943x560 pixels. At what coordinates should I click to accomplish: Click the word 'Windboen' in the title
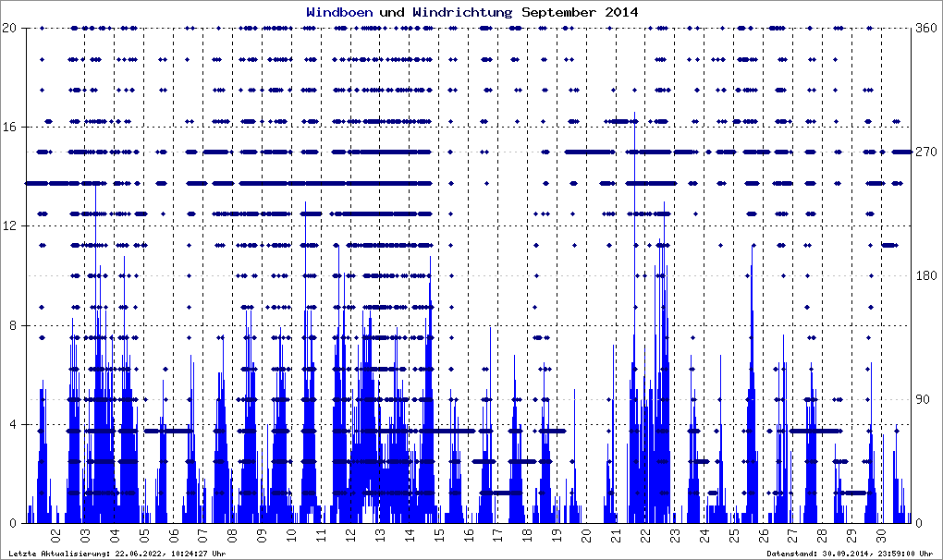coord(339,12)
